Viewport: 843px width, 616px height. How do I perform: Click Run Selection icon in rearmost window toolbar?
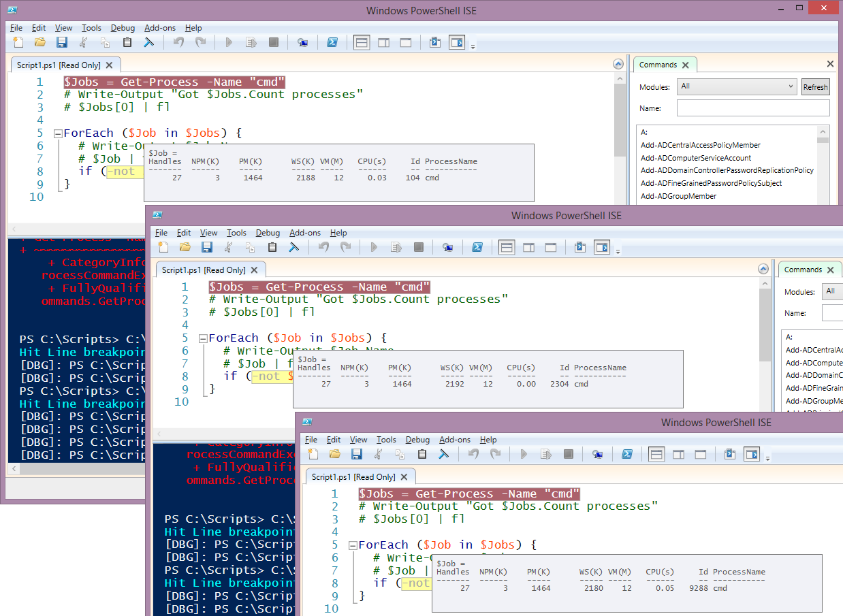pyautogui.click(x=251, y=42)
